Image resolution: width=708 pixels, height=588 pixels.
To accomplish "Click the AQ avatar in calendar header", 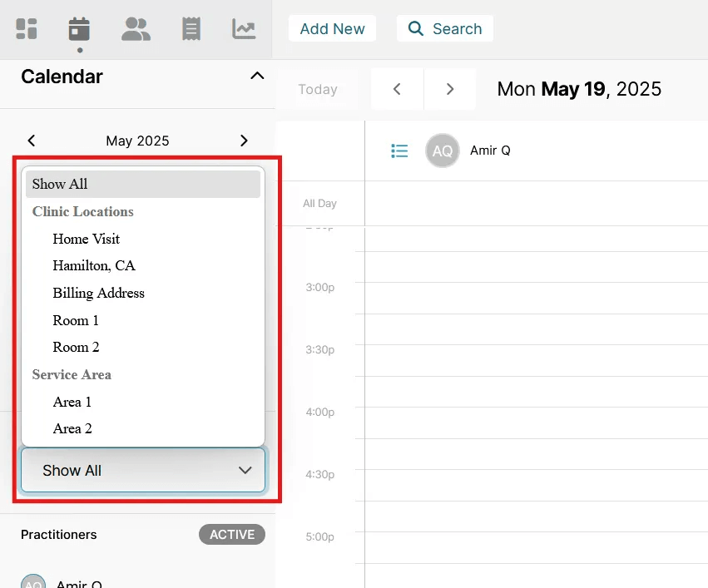I will pos(442,151).
